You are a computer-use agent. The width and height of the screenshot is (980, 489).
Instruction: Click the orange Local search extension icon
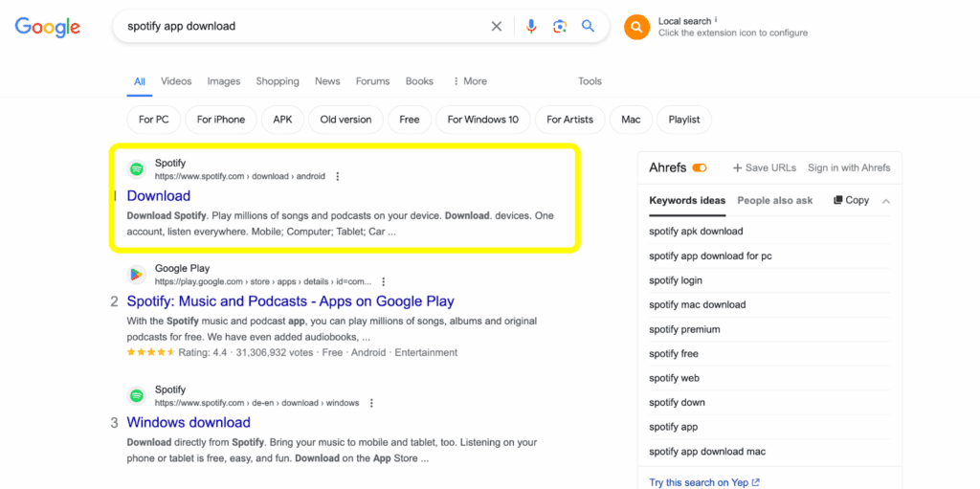(636, 27)
